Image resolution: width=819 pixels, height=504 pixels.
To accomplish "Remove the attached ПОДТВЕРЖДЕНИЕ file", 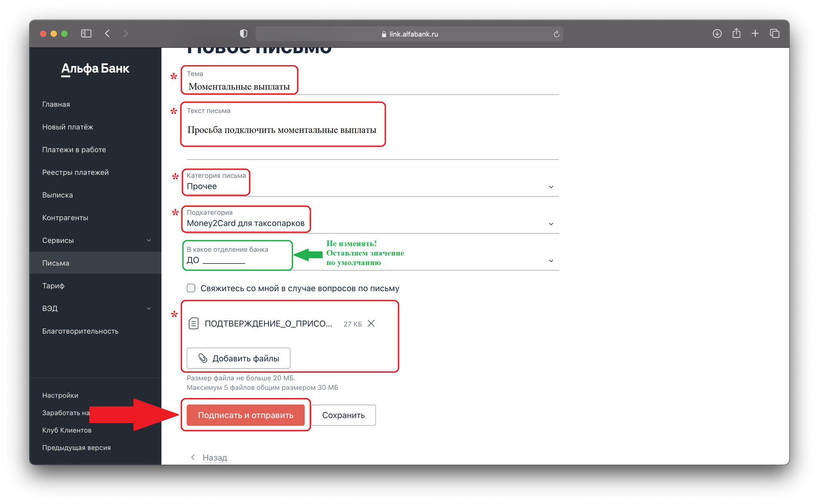I will [x=371, y=323].
